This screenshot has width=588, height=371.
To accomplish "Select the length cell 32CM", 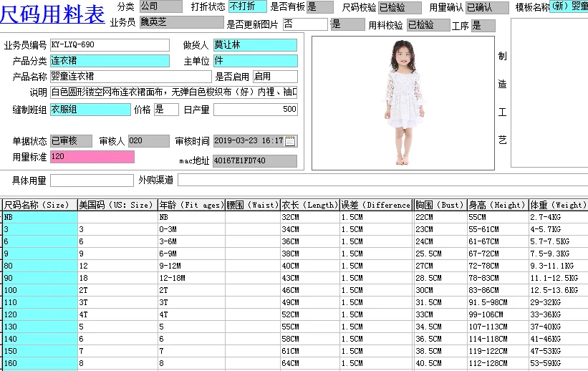I will 310,217.
